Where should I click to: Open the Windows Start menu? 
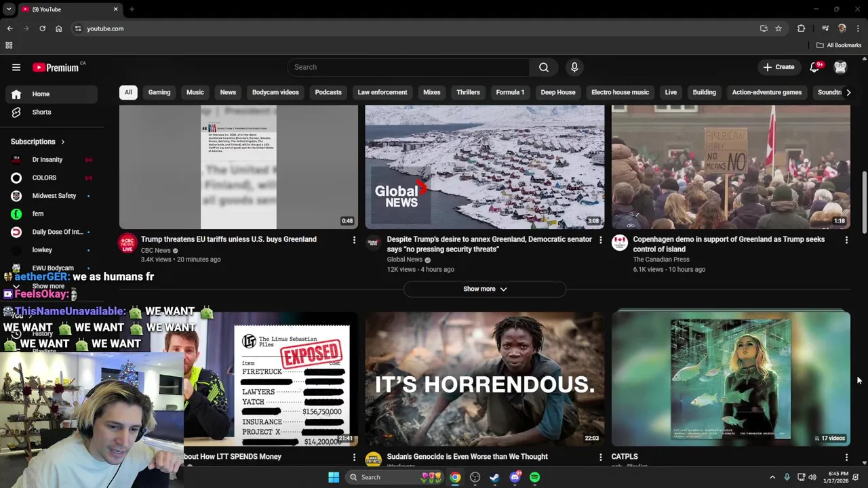click(334, 477)
